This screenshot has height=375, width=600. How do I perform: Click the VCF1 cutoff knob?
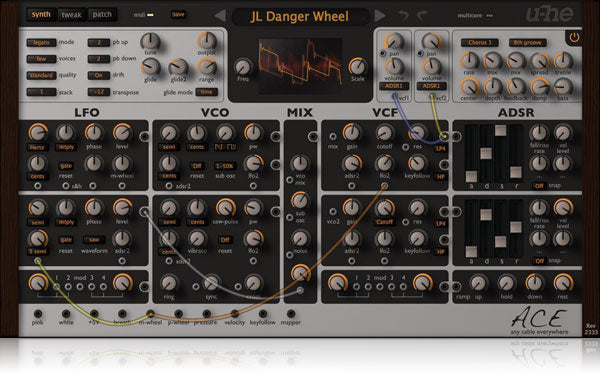[384, 133]
